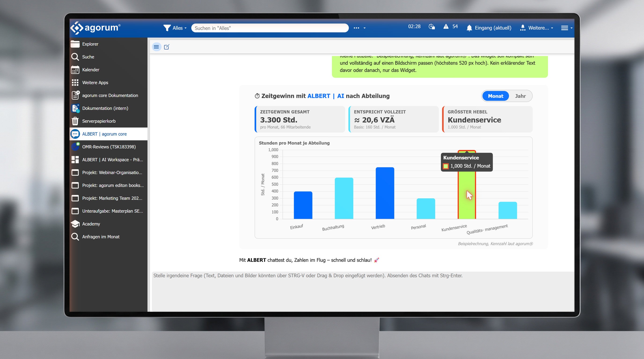
Task: Open the hamburger main menu
Action: [x=566, y=28]
